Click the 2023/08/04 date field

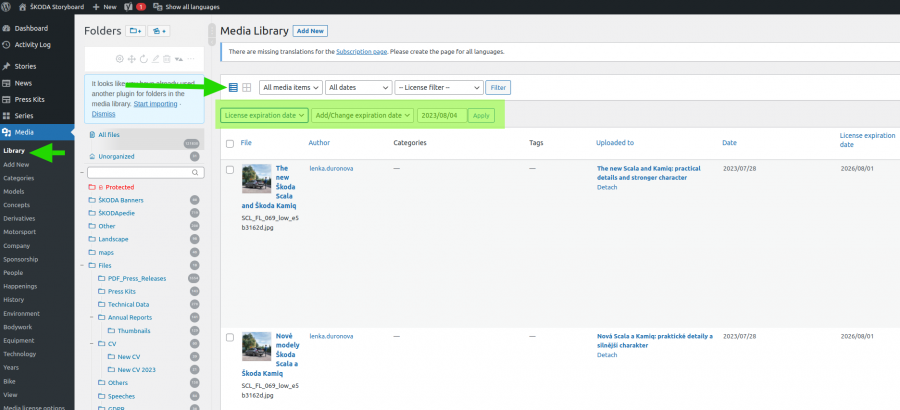pyautogui.click(x=442, y=115)
